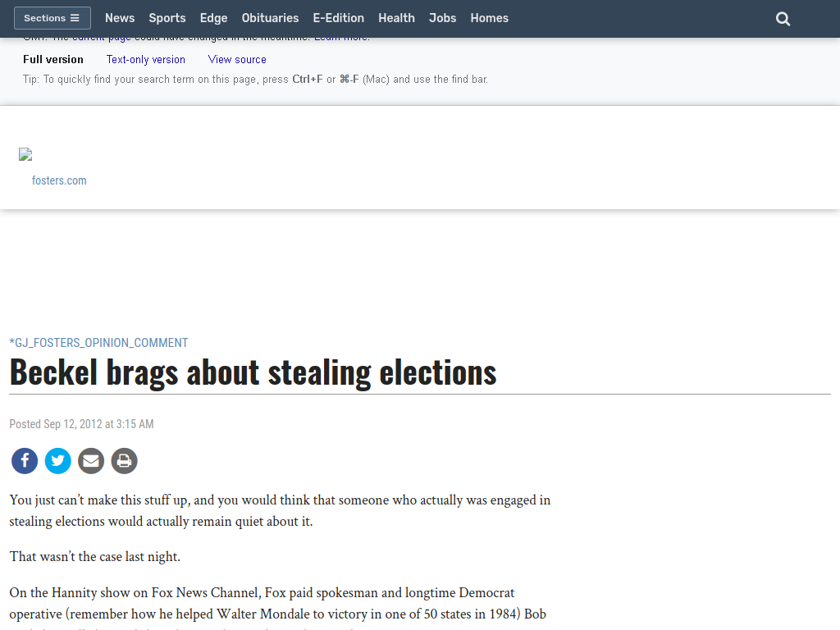Click the broken fosters.com logo image

25,155
